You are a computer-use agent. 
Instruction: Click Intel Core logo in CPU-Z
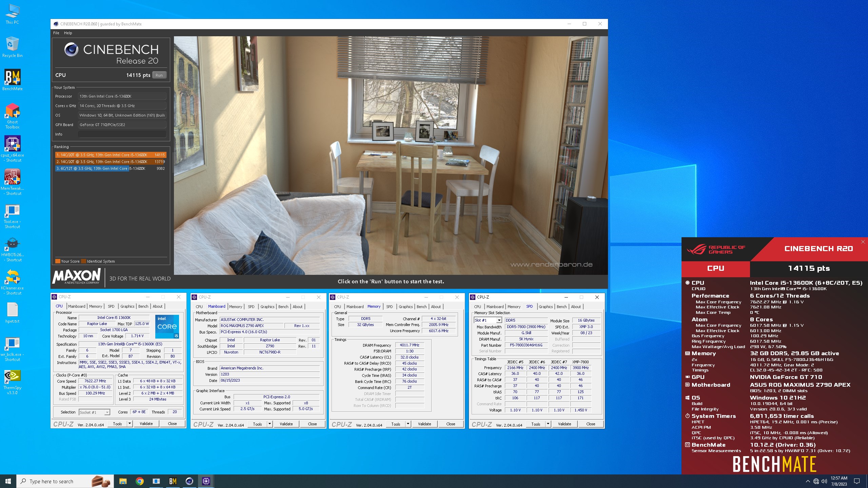(167, 327)
